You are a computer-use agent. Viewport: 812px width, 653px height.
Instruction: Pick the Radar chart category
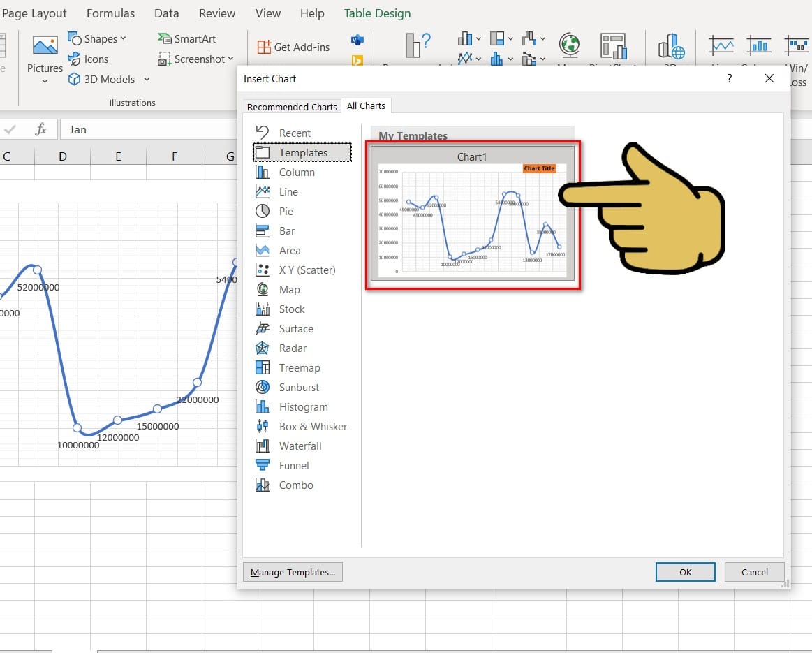click(293, 348)
